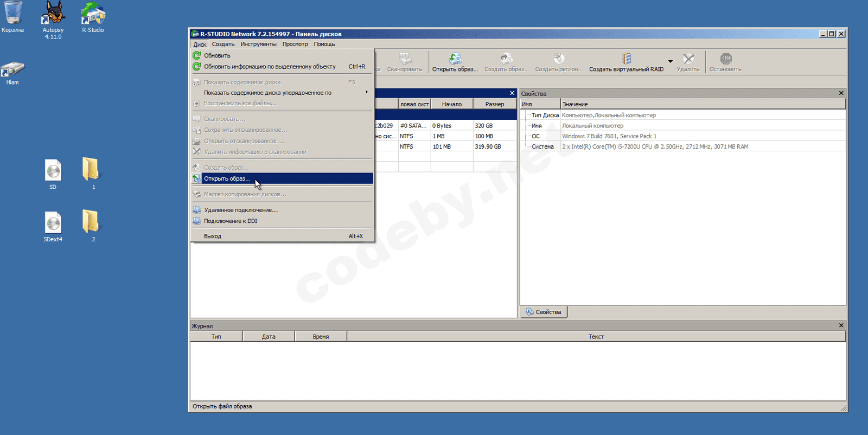Viewport: 868px width, 435px height.
Task: Expand submenu Показать содержимое диска упорядоченное по
Action: pos(282,93)
